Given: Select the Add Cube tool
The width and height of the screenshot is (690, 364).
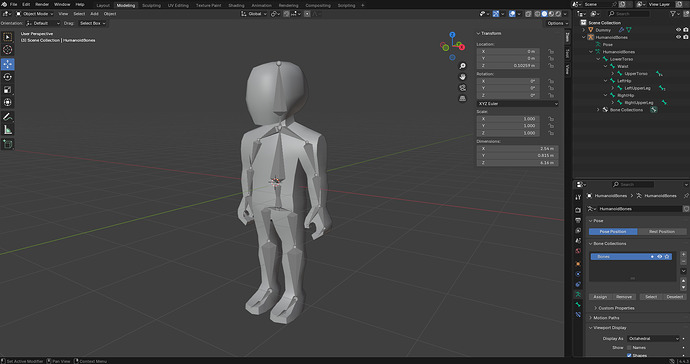Looking at the screenshot, I should 7,144.
